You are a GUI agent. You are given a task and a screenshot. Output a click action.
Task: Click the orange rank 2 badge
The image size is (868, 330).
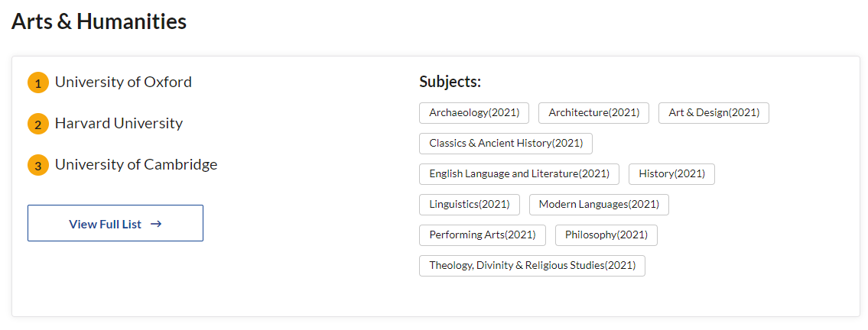click(38, 124)
